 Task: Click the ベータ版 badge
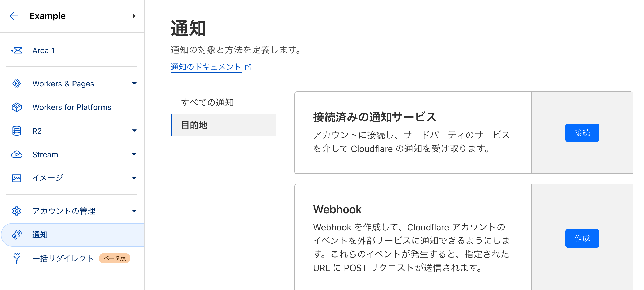[115, 258]
